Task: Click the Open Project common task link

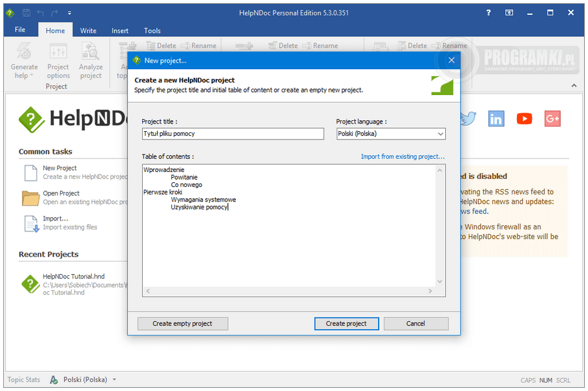Action: (x=61, y=193)
